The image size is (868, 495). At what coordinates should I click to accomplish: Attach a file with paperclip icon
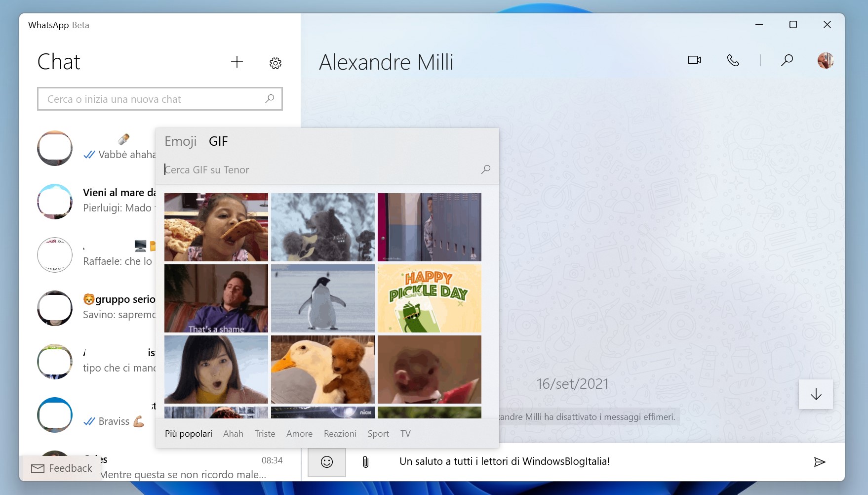coord(365,462)
